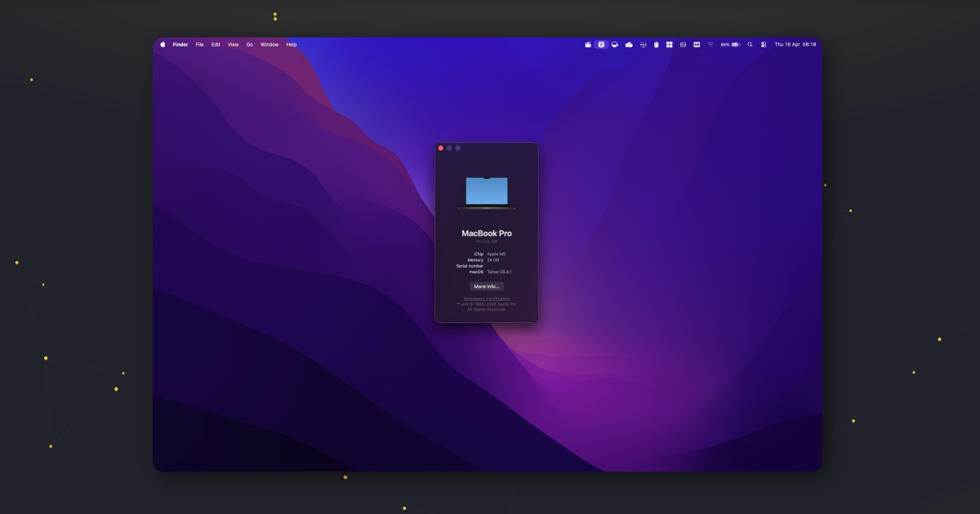Open Spotlight search magnifier icon

[750, 45]
